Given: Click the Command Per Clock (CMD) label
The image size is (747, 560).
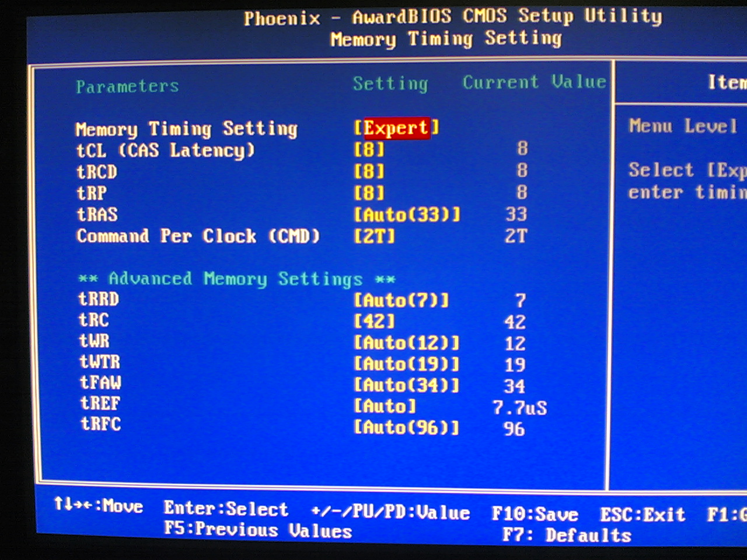Looking at the screenshot, I should [198, 236].
